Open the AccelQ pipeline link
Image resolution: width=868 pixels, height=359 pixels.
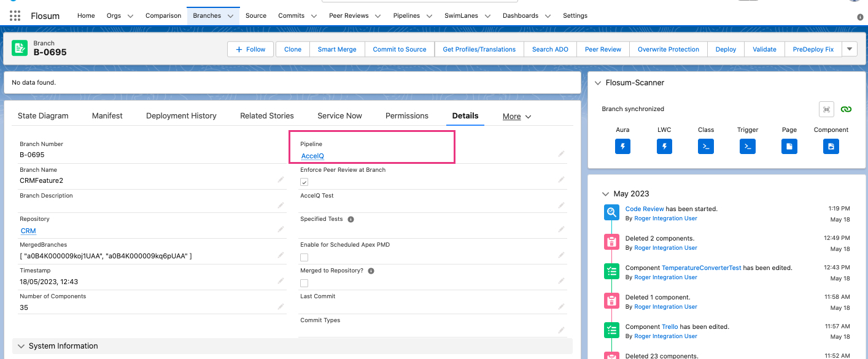point(312,156)
